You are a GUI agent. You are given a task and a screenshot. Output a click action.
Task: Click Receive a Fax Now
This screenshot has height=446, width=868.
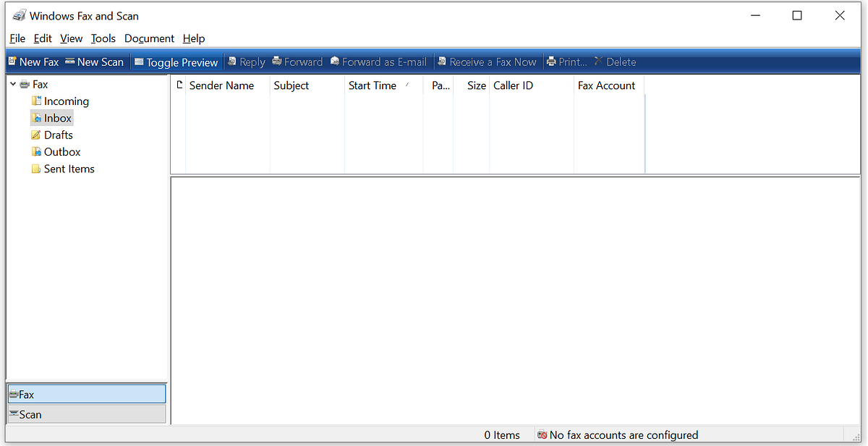487,62
